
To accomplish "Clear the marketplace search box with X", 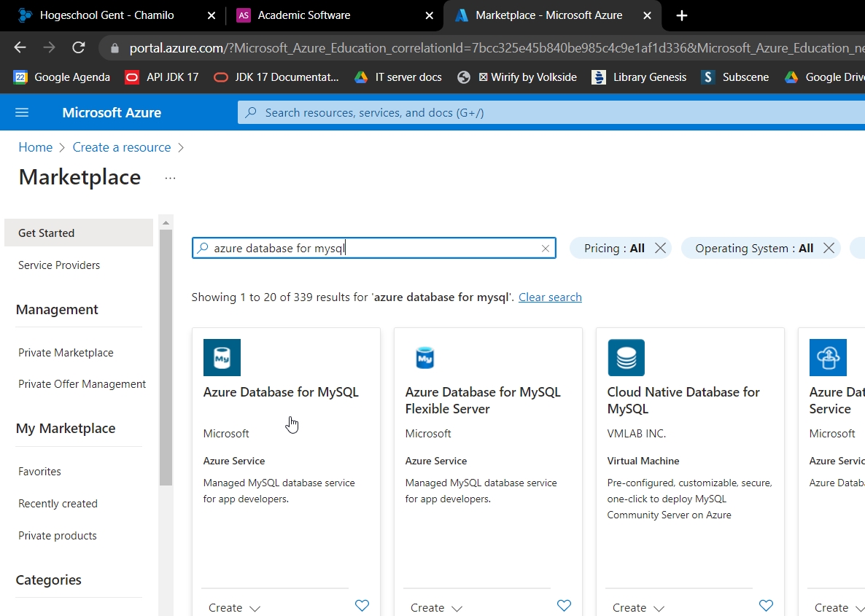I will pos(545,249).
